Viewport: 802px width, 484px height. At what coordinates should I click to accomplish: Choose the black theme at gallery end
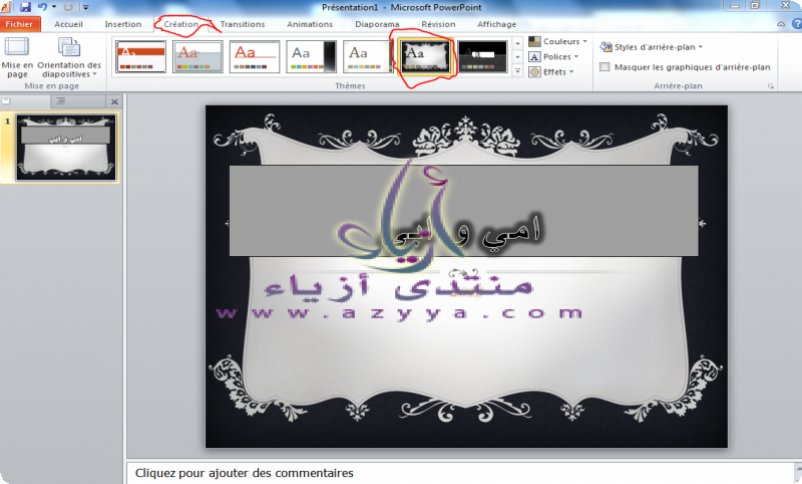tap(483, 57)
